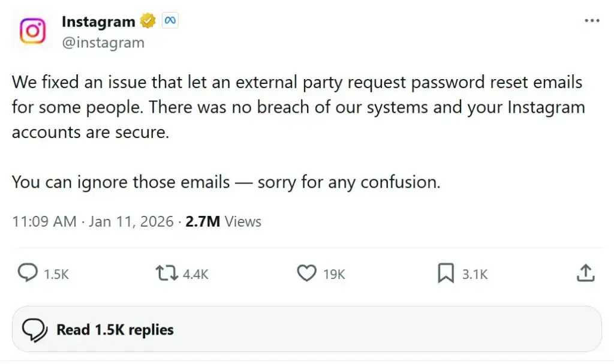Click the 3.1K bookmarks count
The image size is (614, 364).
475,275
